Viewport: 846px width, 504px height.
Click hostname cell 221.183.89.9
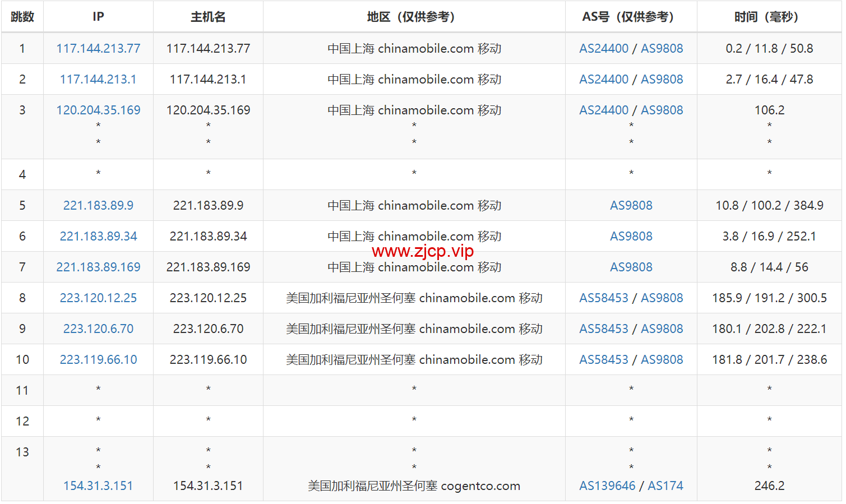point(208,206)
